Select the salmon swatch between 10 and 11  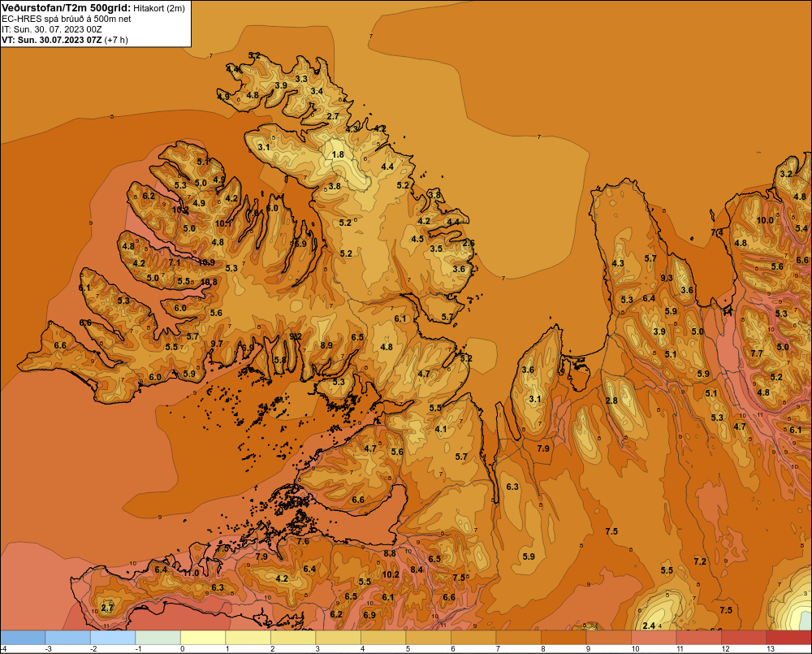(654, 637)
